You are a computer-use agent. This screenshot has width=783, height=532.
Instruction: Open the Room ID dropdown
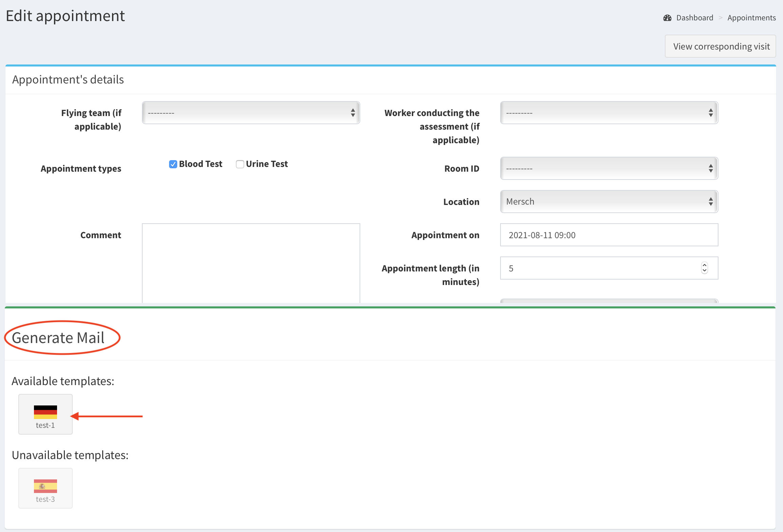click(x=609, y=168)
